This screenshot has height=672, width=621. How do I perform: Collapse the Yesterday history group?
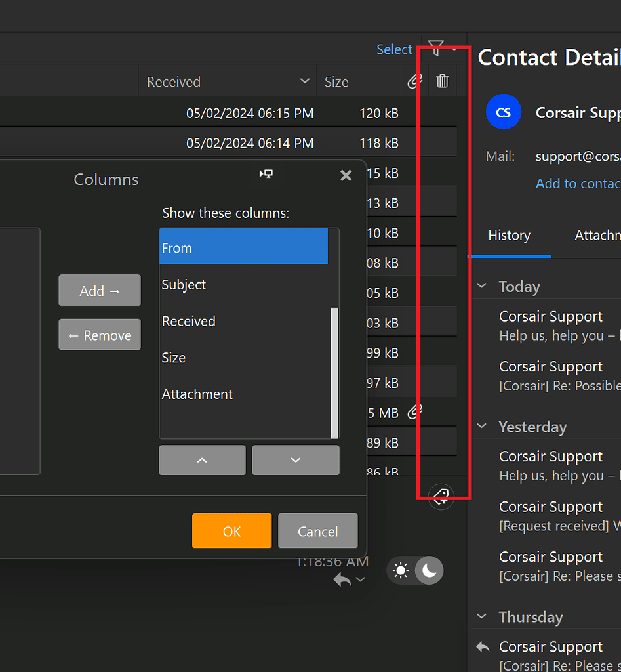tap(482, 427)
